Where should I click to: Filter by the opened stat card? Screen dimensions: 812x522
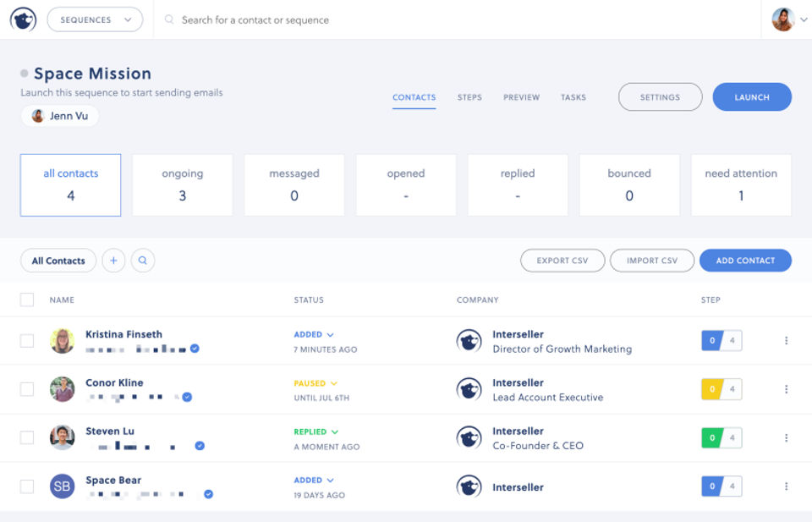pos(406,185)
